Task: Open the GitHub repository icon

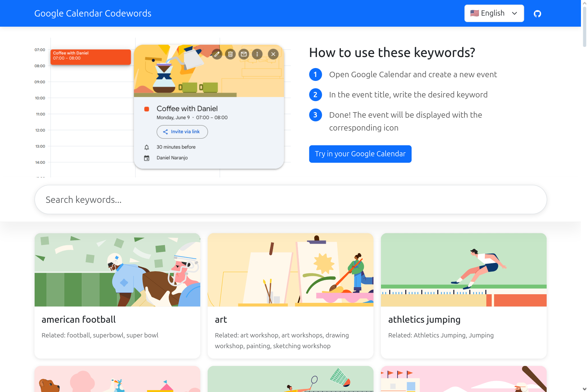Action: pos(537,13)
